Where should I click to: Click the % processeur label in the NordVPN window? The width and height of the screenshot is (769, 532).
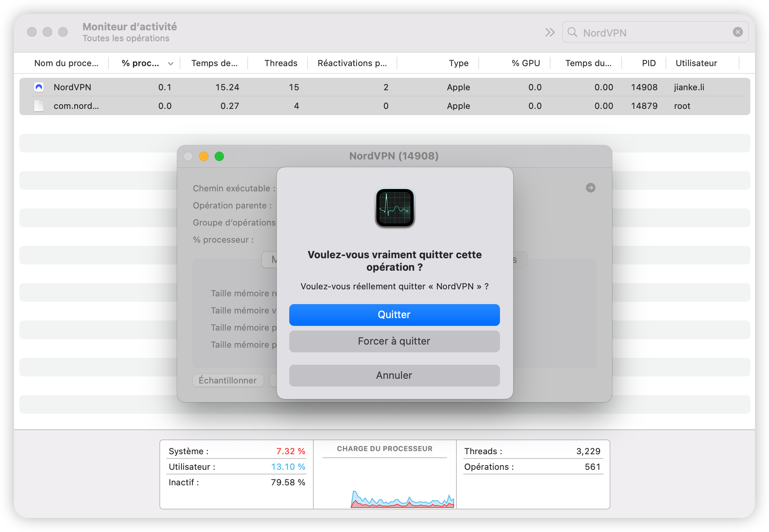coord(223,240)
